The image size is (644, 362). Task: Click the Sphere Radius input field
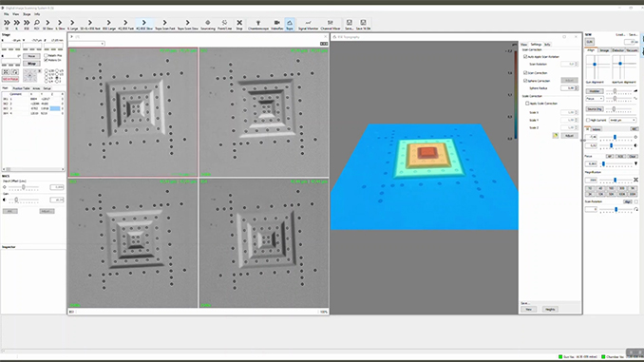point(568,88)
